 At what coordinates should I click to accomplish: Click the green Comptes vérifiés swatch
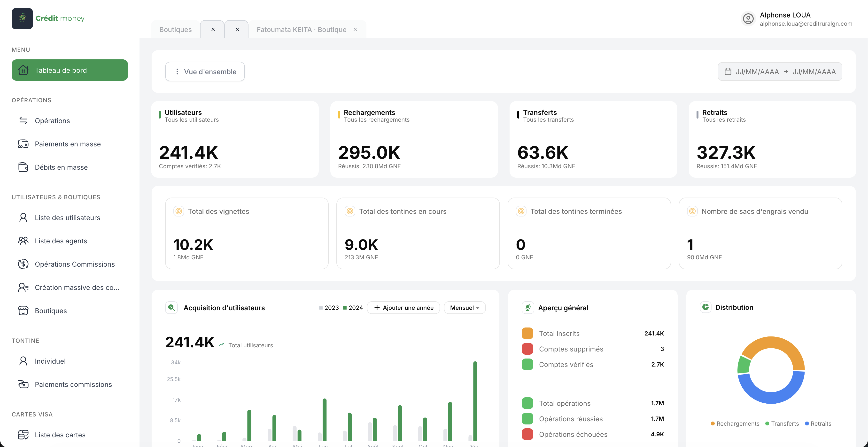(527, 364)
